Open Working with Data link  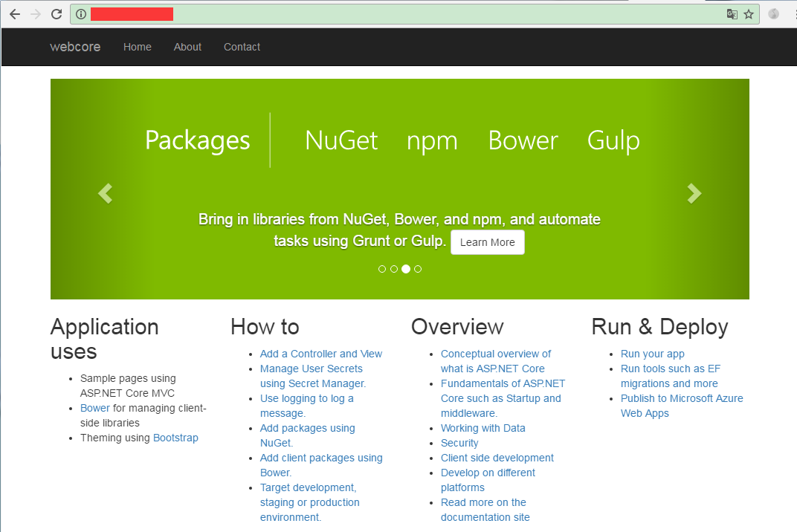point(483,428)
